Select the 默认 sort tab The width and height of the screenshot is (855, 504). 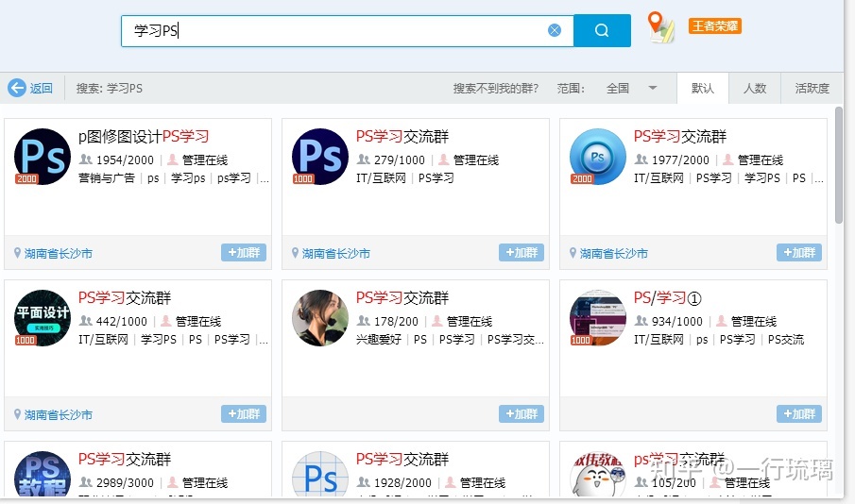click(x=702, y=89)
